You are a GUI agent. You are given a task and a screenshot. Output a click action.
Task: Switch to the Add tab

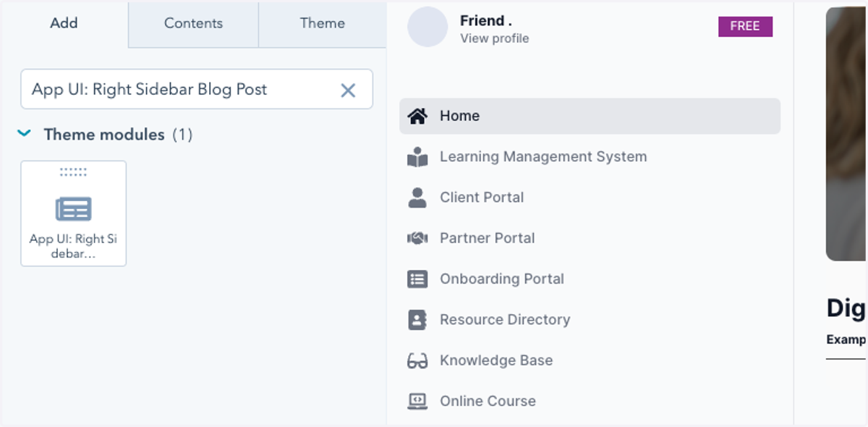tap(64, 24)
